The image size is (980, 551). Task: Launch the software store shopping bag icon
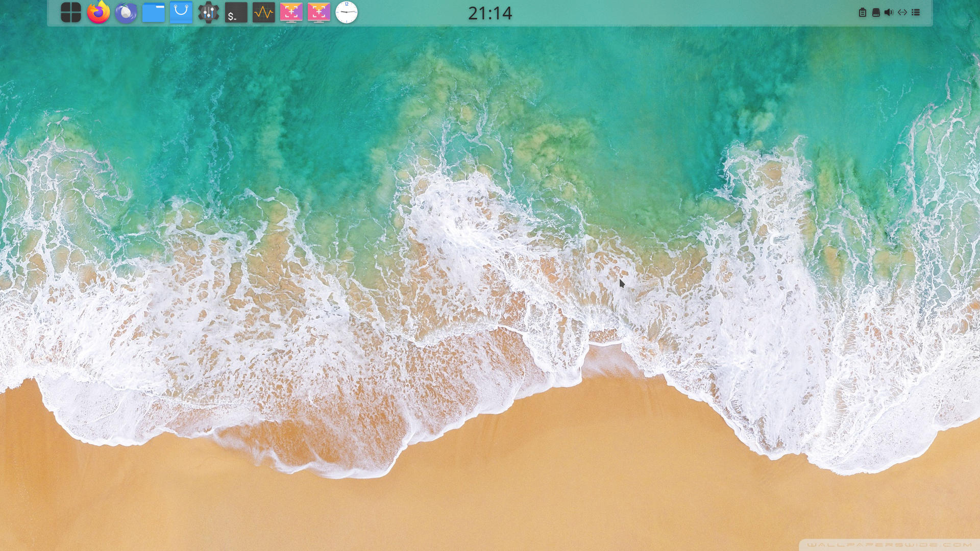click(x=181, y=12)
